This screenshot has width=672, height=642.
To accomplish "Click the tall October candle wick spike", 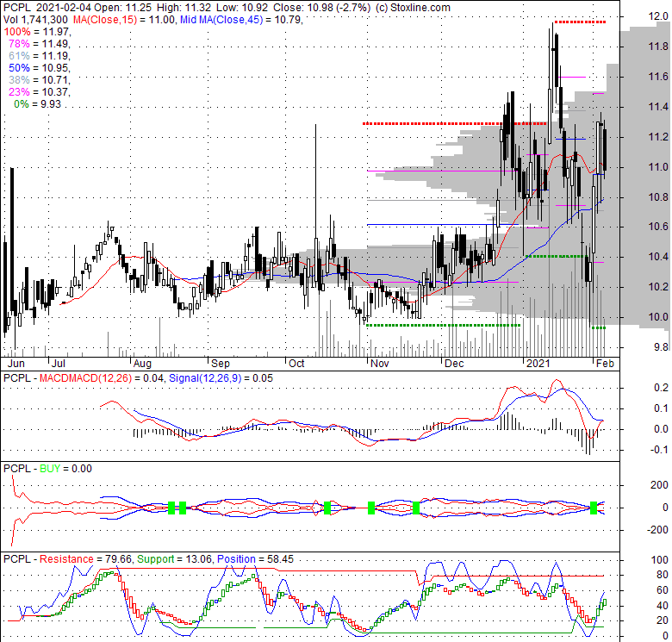I will (x=316, y=180).
